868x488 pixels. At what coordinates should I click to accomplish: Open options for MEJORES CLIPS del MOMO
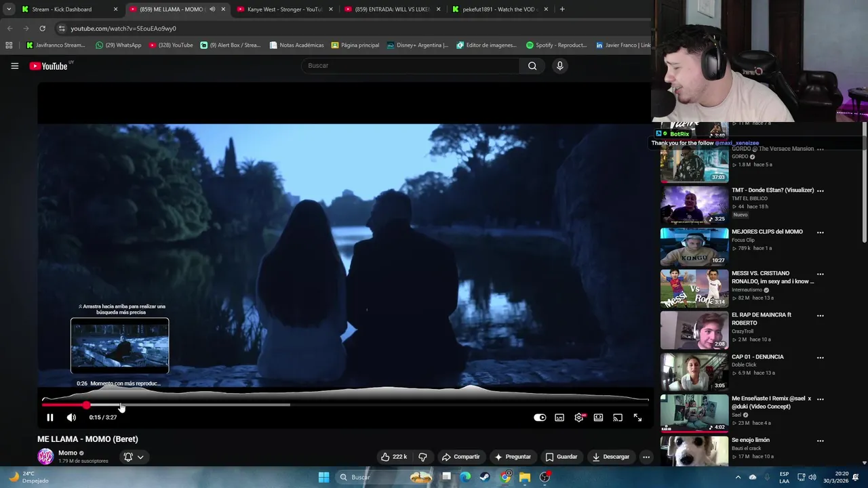821,232
